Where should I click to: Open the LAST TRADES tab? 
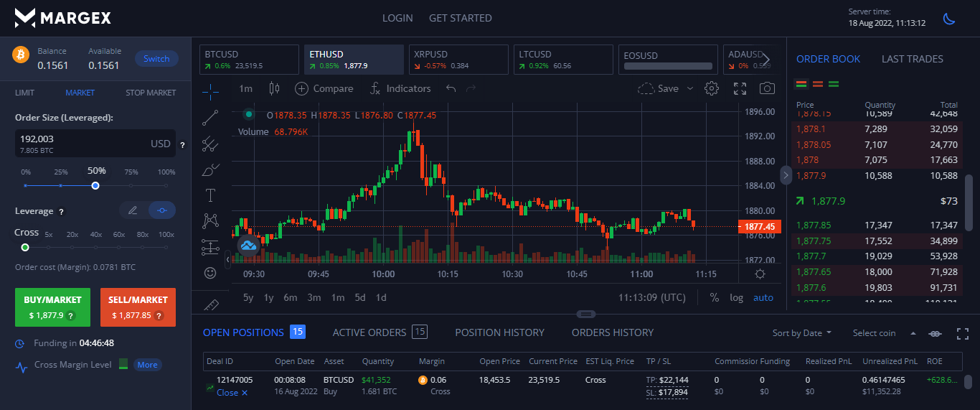pos(913,59)
